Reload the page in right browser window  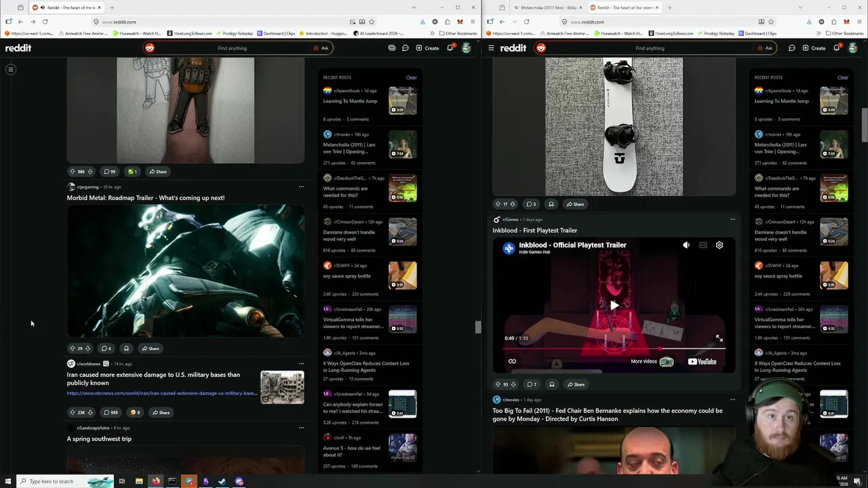click(526, 22)
